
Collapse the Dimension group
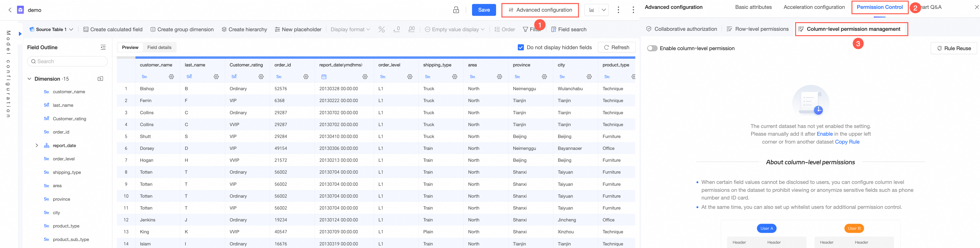pos(29,79)
